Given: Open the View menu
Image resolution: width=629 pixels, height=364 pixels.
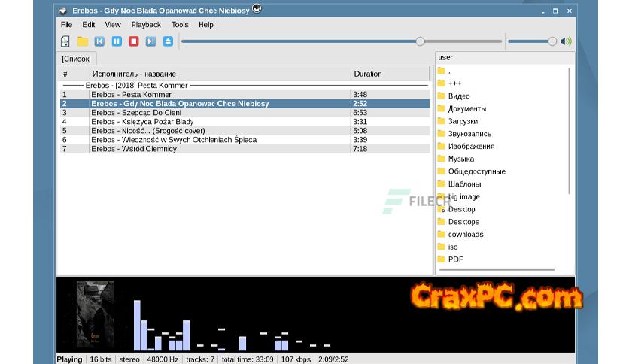Looking at the screenshot, I should click(113, 25).
